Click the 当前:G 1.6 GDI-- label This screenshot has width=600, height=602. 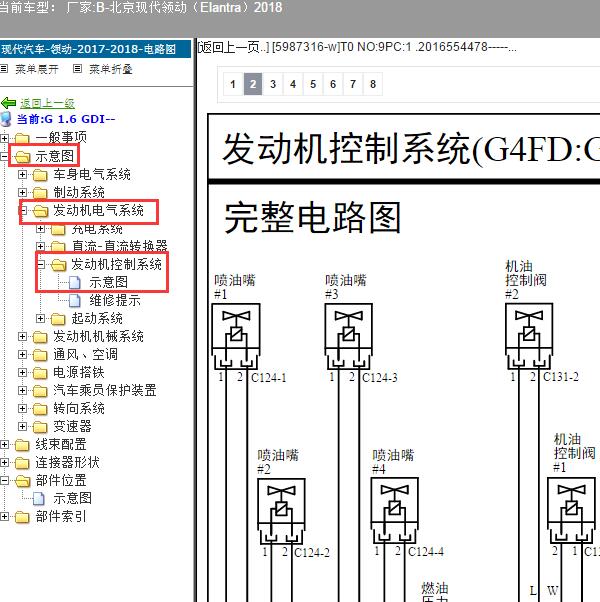tap(66, 119)
